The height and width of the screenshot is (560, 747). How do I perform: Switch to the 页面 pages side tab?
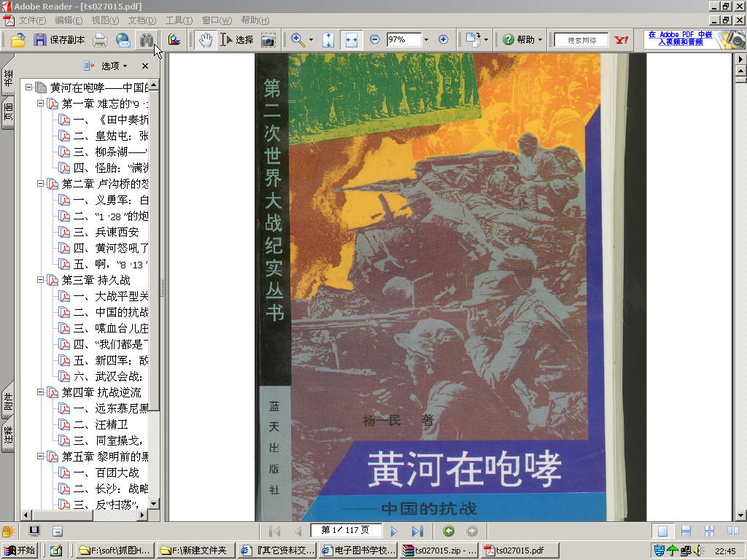tap(9, 112)
